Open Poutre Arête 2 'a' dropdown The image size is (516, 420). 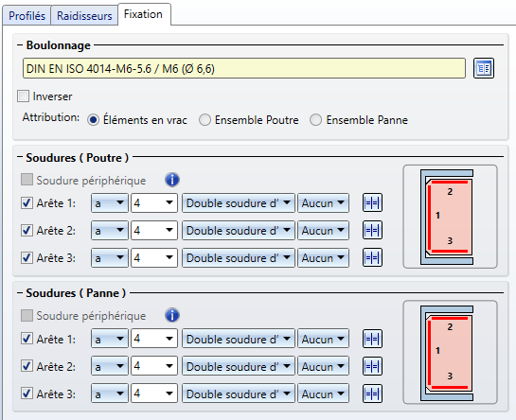110,230
